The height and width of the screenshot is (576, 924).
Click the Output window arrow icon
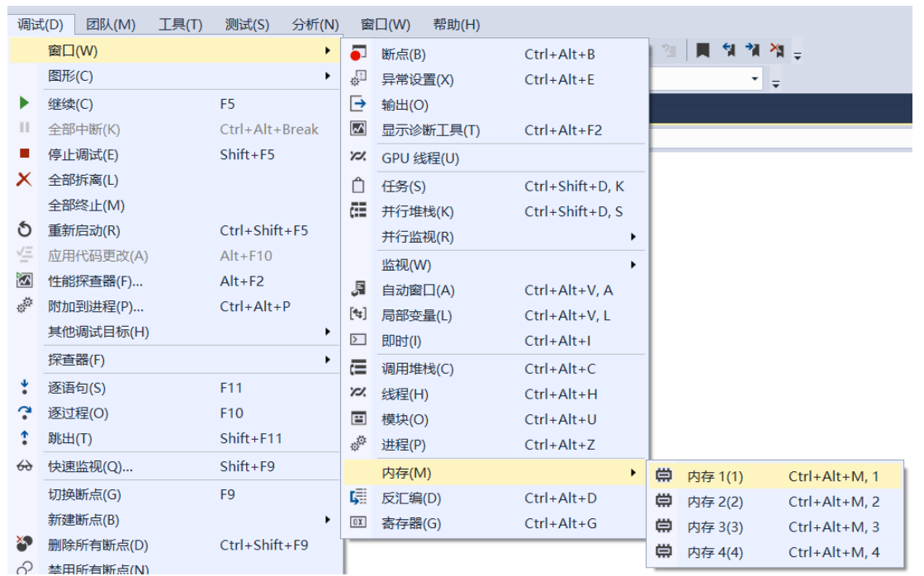pos(358,104)
